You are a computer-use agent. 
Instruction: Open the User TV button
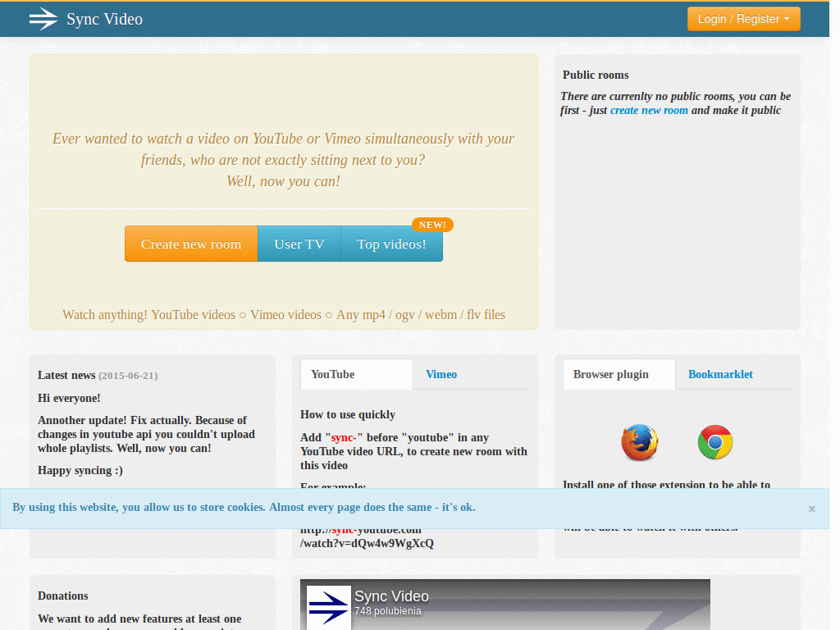(299, 244)
